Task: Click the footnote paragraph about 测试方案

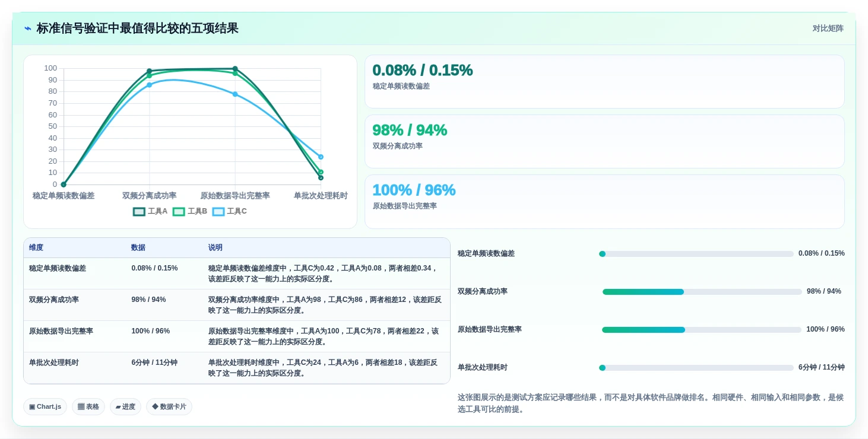Action: pos(651,403)
